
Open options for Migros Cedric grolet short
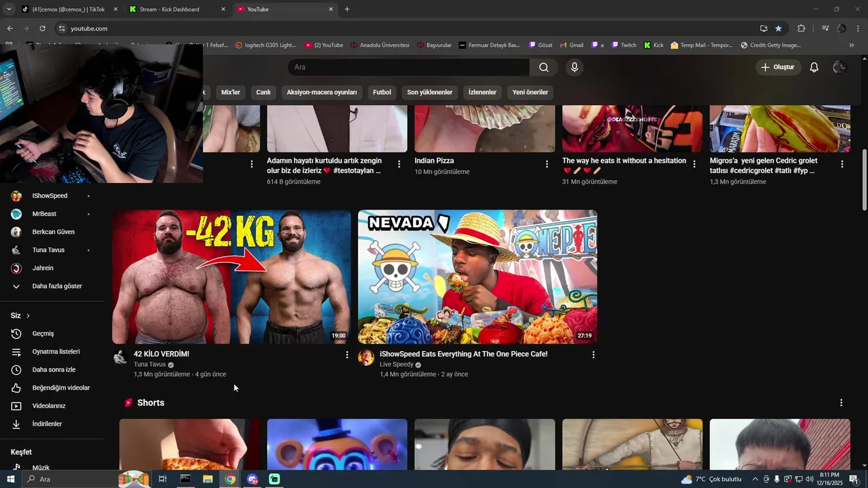pos(842,164)
